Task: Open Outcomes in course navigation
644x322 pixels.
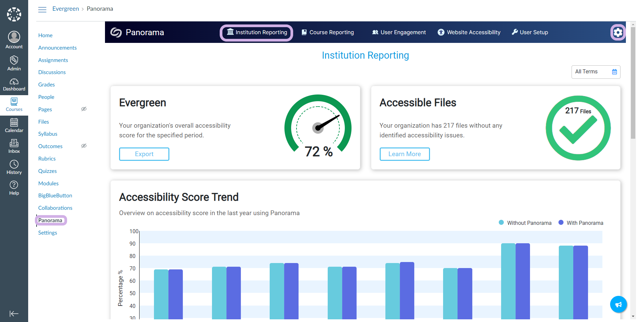Action: tap(50, 146)
